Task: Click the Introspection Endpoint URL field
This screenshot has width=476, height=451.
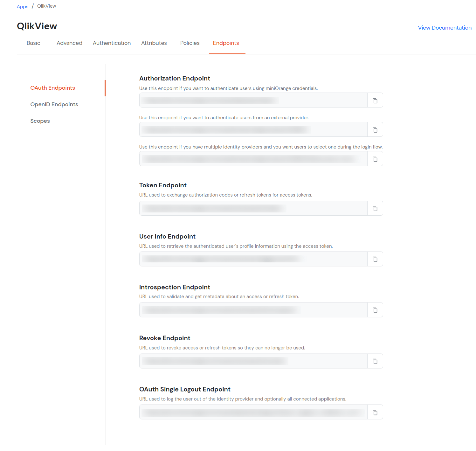Action: click(x=253, y=310)
